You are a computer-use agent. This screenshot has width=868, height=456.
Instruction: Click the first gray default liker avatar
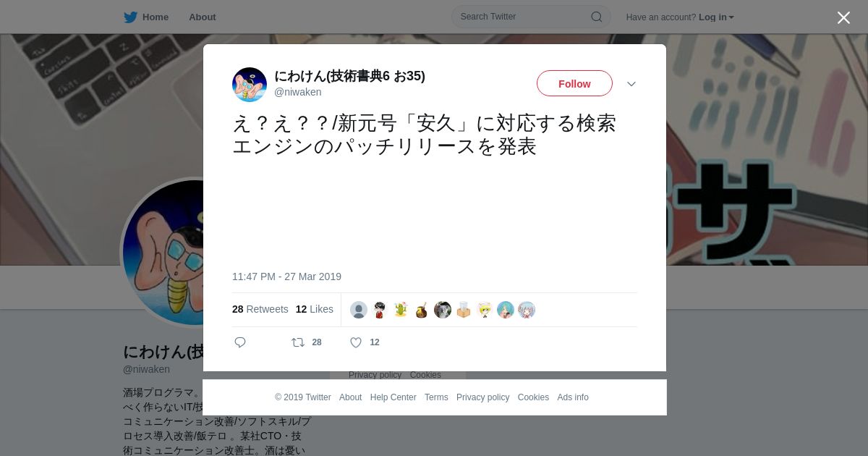point(359,310)
